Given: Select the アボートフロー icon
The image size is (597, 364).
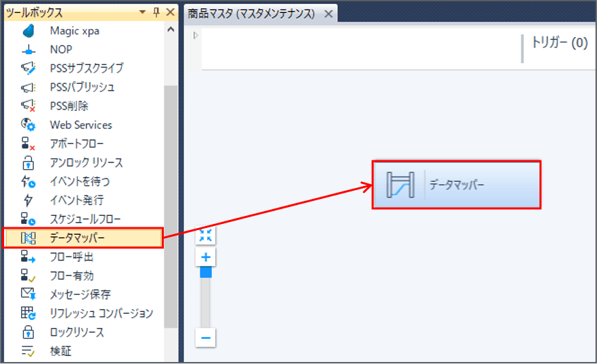Looking at the screenshot, I should (28, 144).
